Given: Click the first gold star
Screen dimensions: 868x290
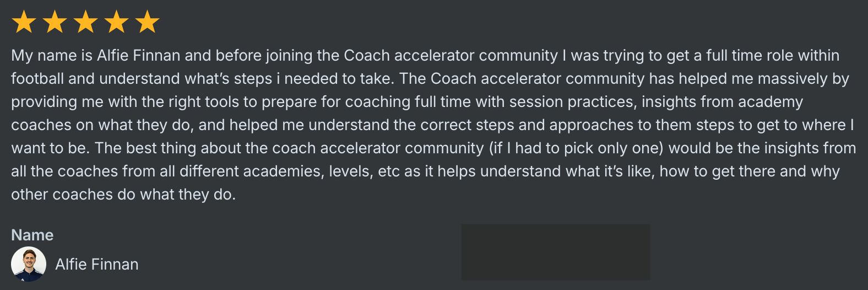Looking at the screenshot, I should click(24, 23).
